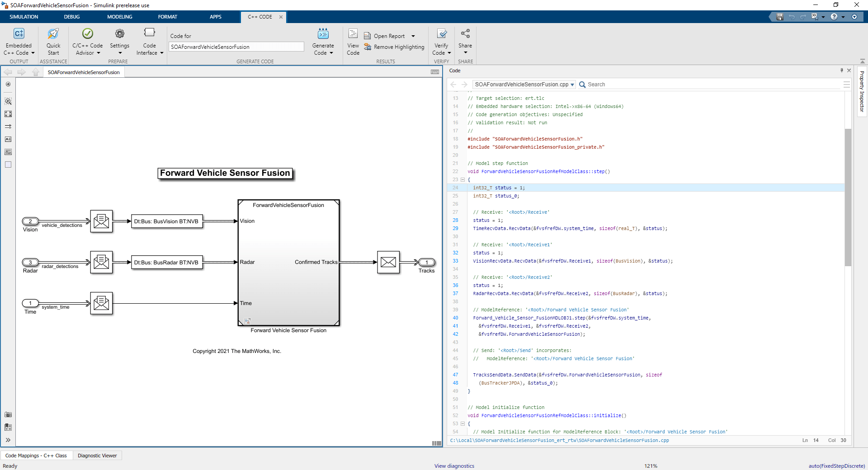Viewport: 868px width, 470px height.
Task: Click the Share icon in toolstrip
Action: [x=465, y=34]
